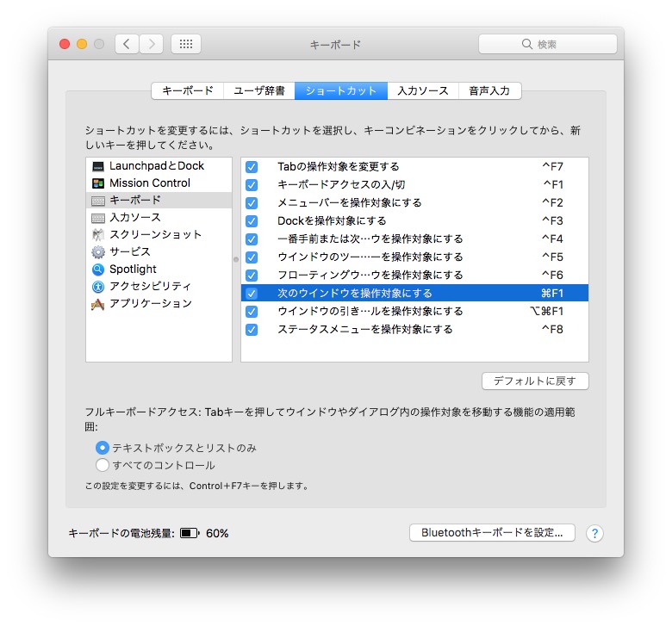This screenshot has width=672, height=626.
Task: Toggle the ⌥⌘F1 引き出し row checkbox
Action: [x=252, y=312]
